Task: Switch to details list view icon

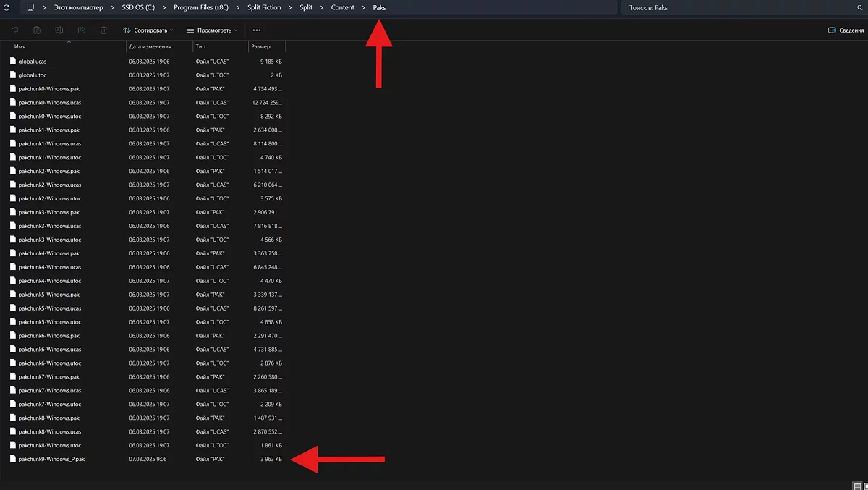Action: 857,486
